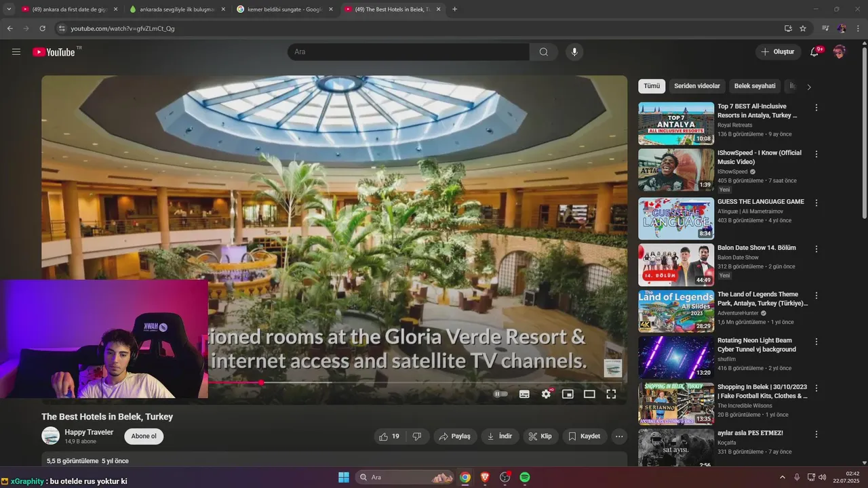The width and height of the screenshot is (868, 488).
Task: Subscribe with the Abone ol button
Action: (144, 436)
